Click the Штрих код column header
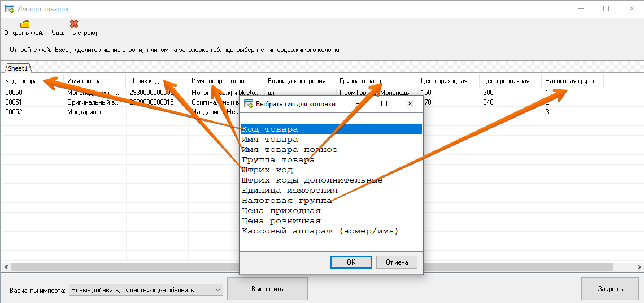 pyautogui.click(x=157, y=81)
